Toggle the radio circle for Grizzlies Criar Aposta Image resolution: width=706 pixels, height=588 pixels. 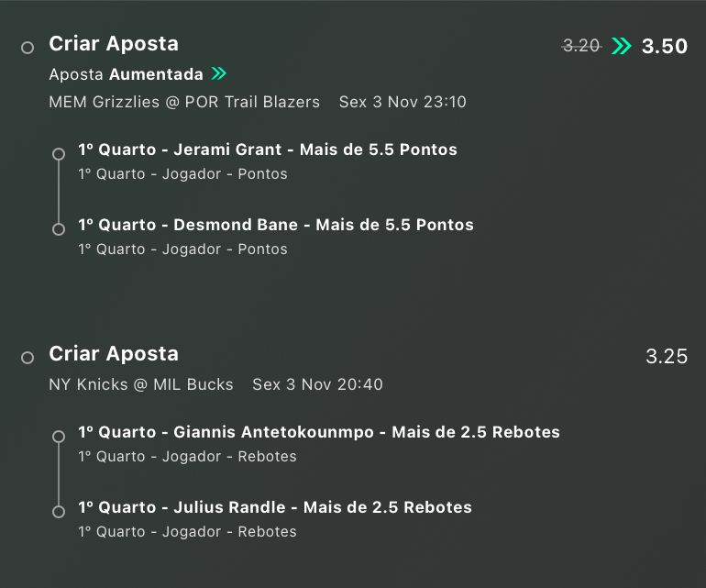tap(28, 48)
